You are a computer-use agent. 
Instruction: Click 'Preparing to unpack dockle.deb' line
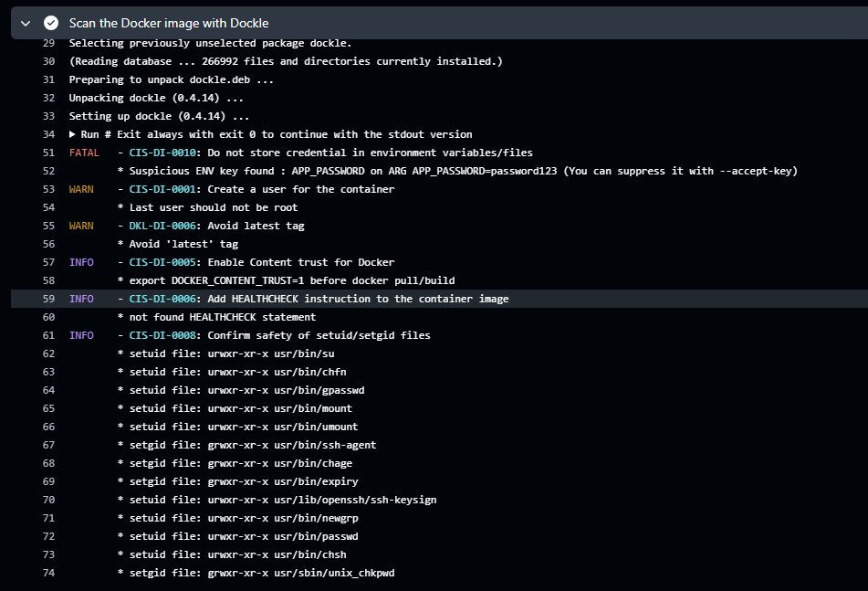pos(172,79)
